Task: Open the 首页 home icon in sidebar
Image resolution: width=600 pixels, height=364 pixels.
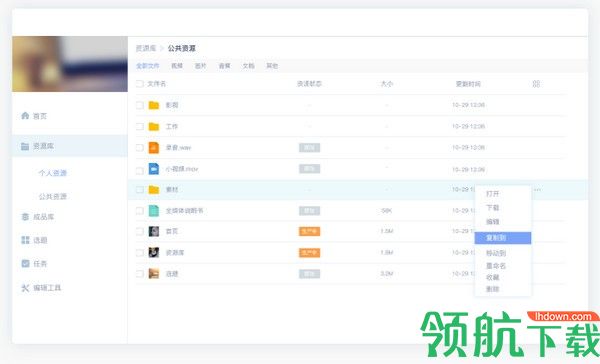Action: pyautogui.click(x=25, y=116)
